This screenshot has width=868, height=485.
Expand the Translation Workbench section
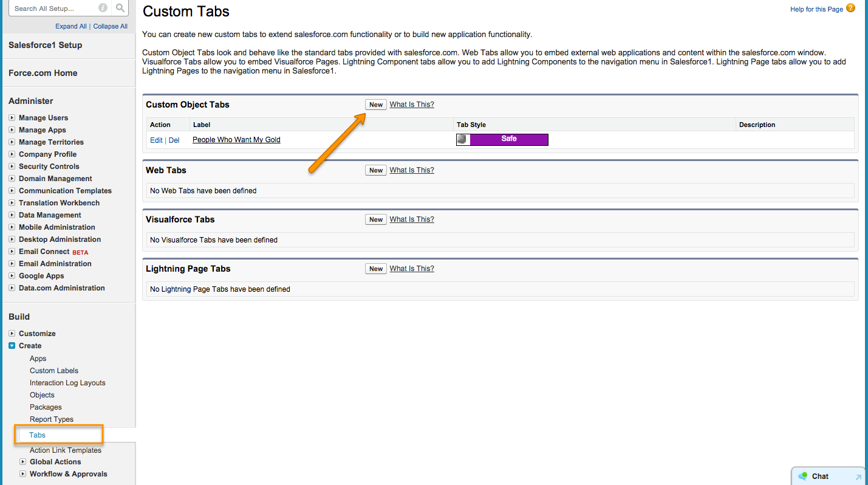12,203
